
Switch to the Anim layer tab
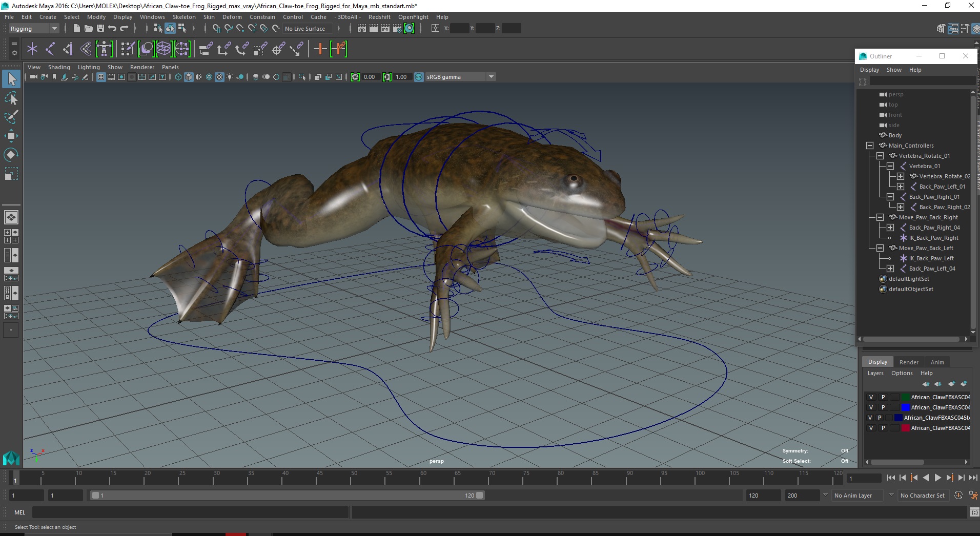[x=937, y=362]
